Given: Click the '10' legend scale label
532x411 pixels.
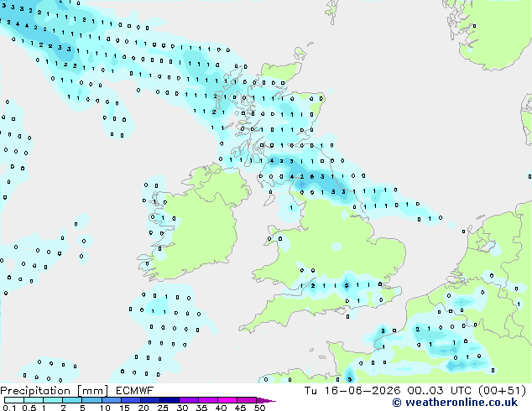Looking at the screenshot, I should (x=105, y=408).
